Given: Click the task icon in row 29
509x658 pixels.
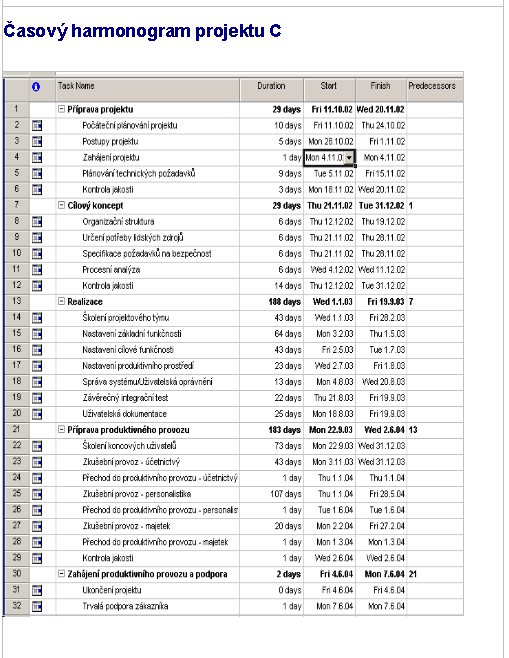Looking at the screenshot, I should pos(37,558).
